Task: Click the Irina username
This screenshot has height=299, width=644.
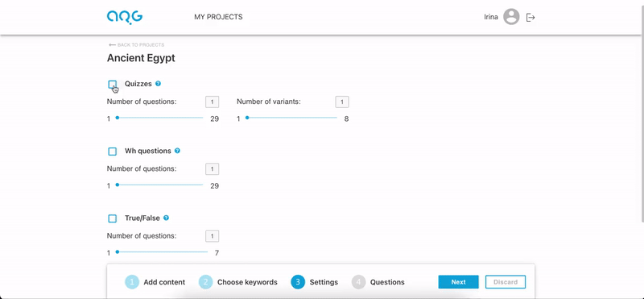Action: (x=491, y=17)
